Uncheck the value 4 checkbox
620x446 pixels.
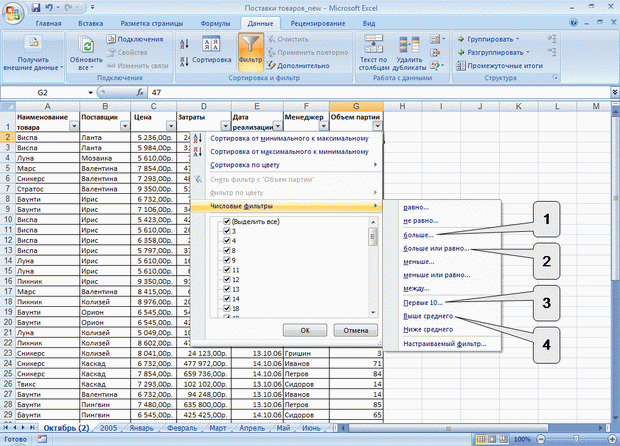[x=227, y=240]
